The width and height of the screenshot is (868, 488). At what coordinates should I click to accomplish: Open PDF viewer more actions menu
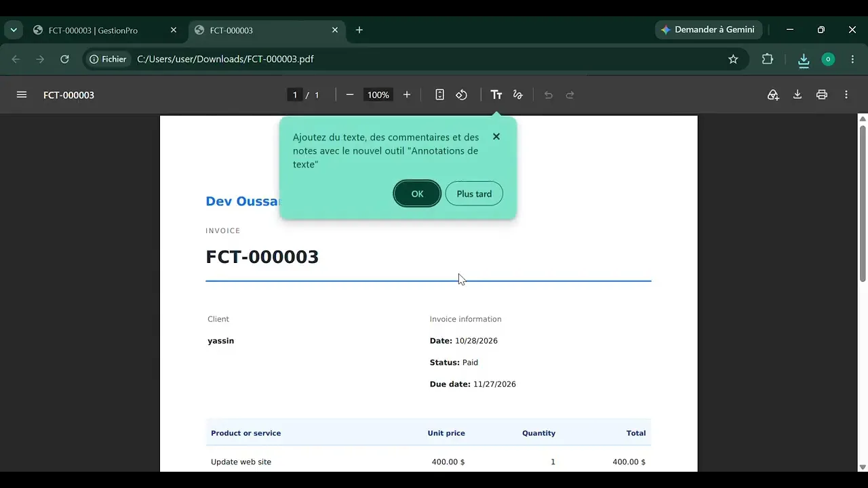846,95
